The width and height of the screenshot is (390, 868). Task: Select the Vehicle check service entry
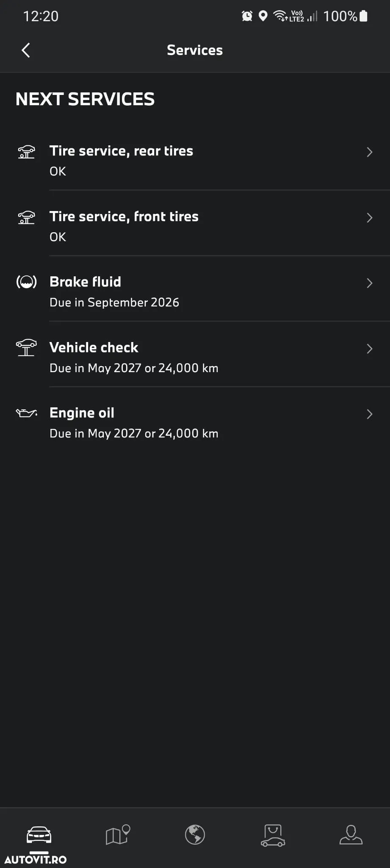click(x=195, y=354)
